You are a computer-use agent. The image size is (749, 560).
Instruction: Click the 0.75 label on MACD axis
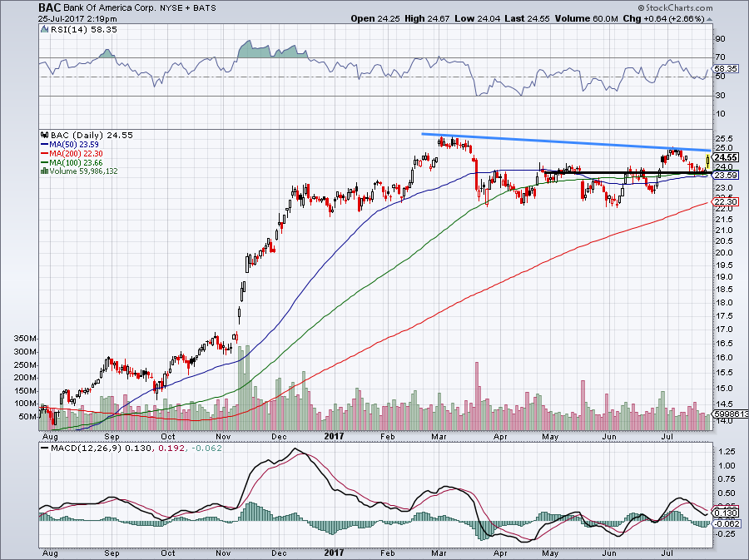click(x=727, y=479)
